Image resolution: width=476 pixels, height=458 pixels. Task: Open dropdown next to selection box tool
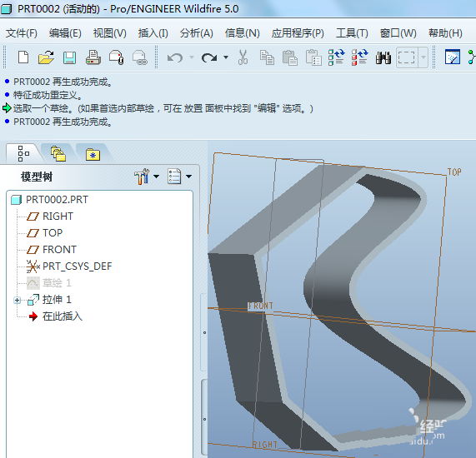[x=423, y=57]
